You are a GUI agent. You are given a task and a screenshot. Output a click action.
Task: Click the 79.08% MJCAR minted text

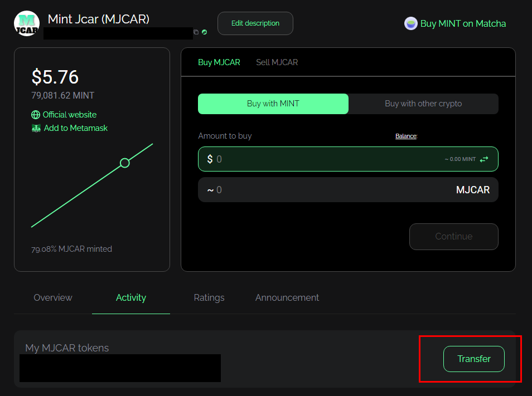tap(71, 249)
